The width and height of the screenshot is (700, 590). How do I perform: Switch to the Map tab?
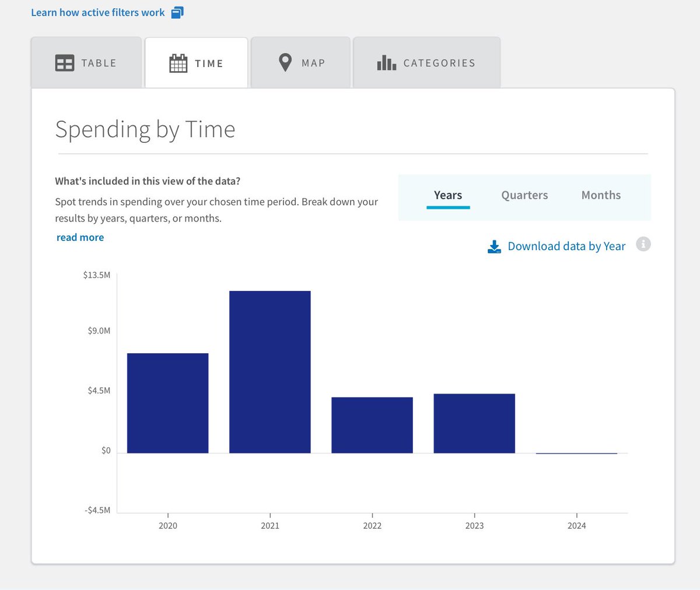pyautogui.click(x=300, y=63)
